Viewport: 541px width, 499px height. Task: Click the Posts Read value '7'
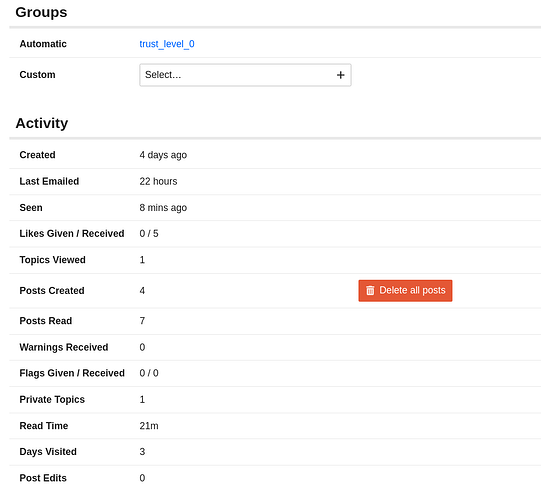coord(142,321)
